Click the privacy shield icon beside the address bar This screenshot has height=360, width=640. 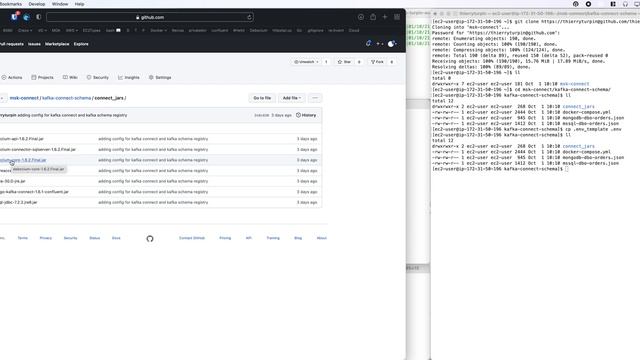click(x=38, y=17)
